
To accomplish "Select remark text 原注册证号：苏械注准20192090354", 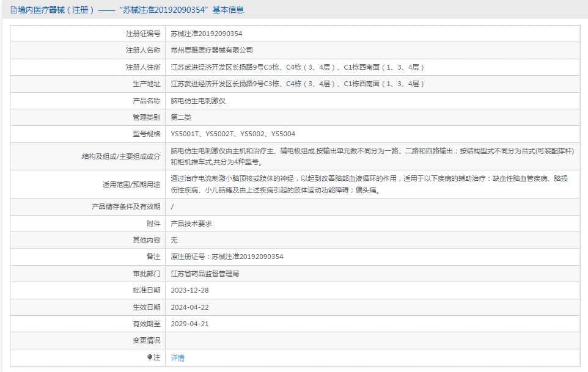I will 227,257.
